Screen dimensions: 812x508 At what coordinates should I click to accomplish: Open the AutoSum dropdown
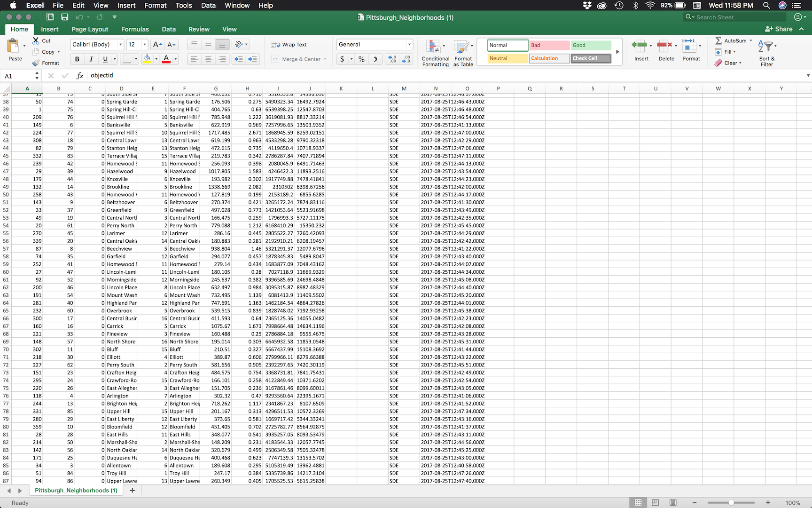point(750,40)
